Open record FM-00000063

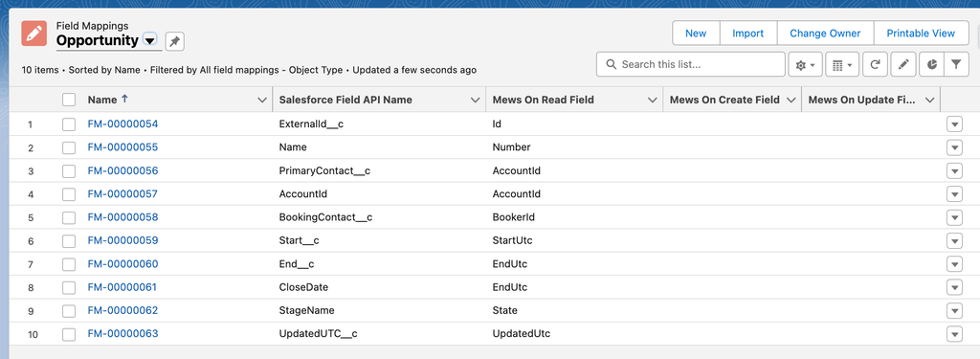[x=123, y=334]
